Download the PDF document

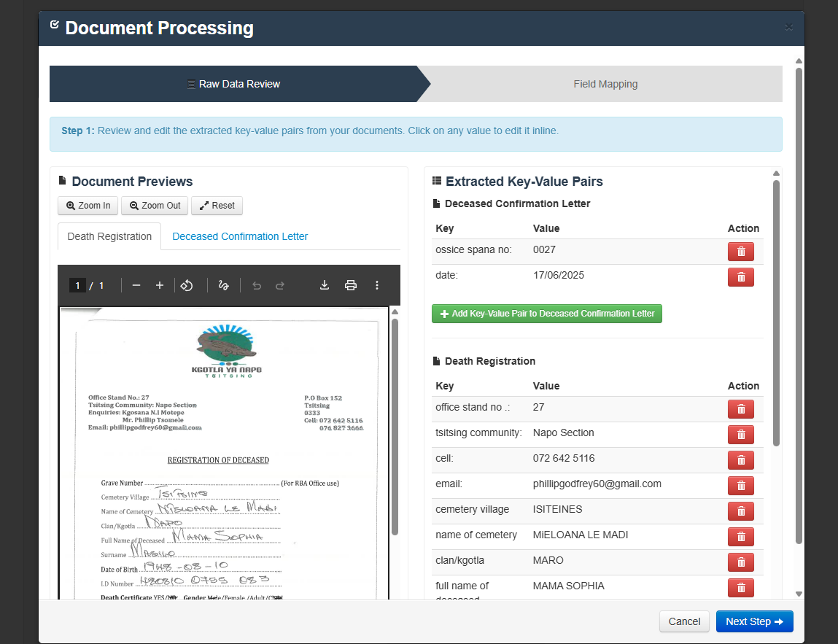tap(325, 285)
